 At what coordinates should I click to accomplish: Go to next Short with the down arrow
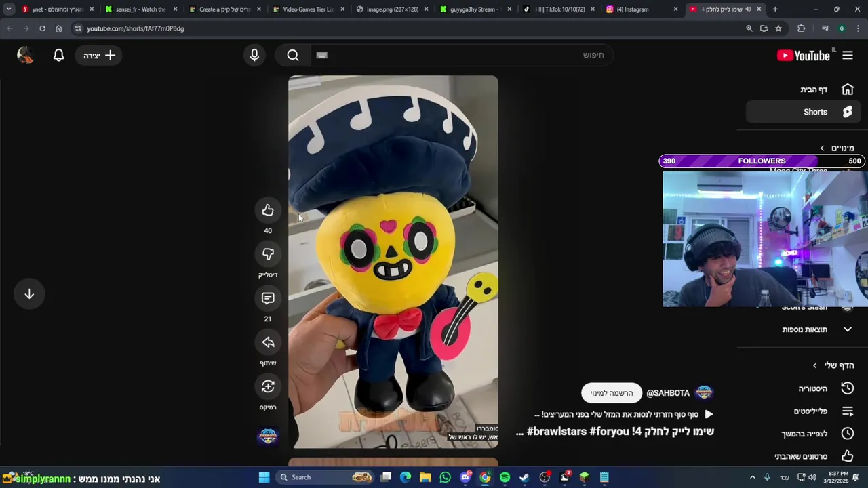pos(29,294)
